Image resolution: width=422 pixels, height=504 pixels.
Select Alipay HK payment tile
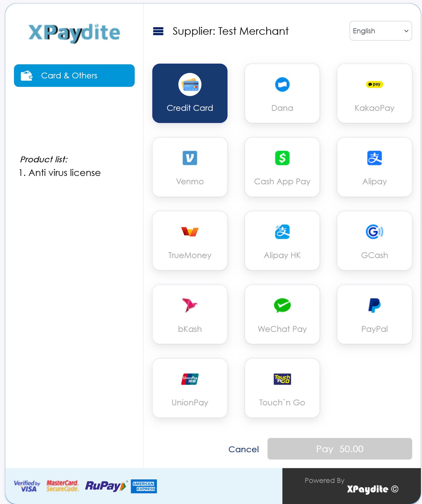tap(282, 241)
